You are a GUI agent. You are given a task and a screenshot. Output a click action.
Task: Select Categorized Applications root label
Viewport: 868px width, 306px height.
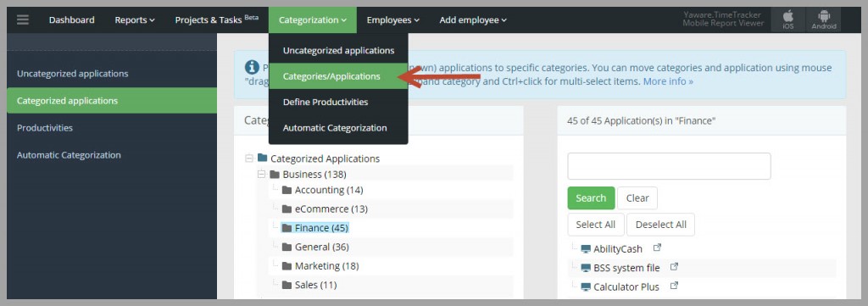click(x=325, y=159)
